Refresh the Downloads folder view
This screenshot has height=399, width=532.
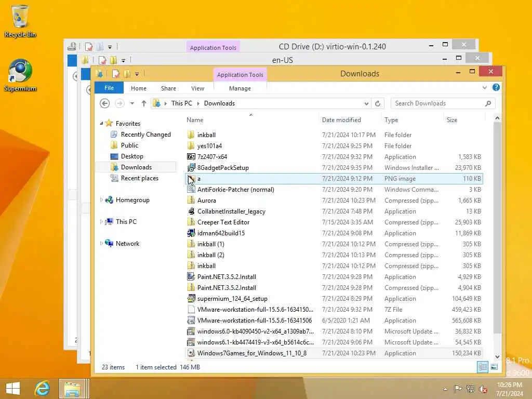(378, 103)
